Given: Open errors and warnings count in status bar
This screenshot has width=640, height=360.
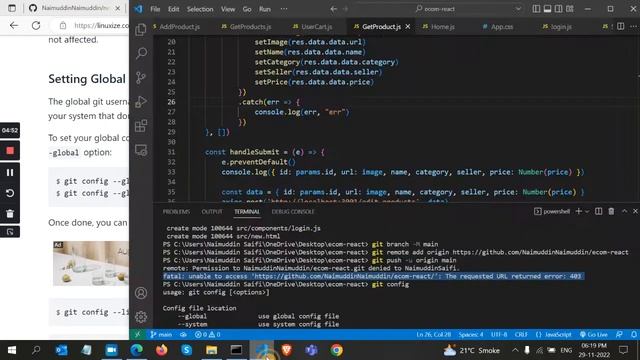Looking at the screenshot, I should pos(207,334).
